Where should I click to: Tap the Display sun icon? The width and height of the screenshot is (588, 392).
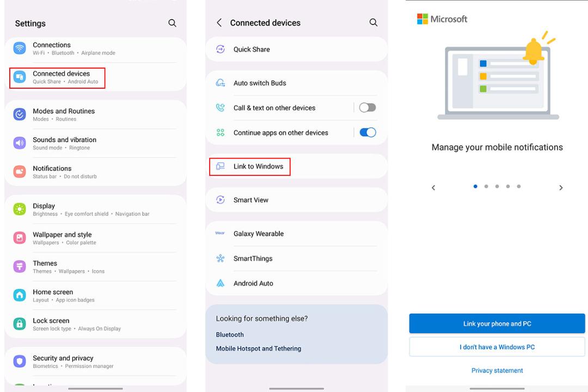[20, 209]
